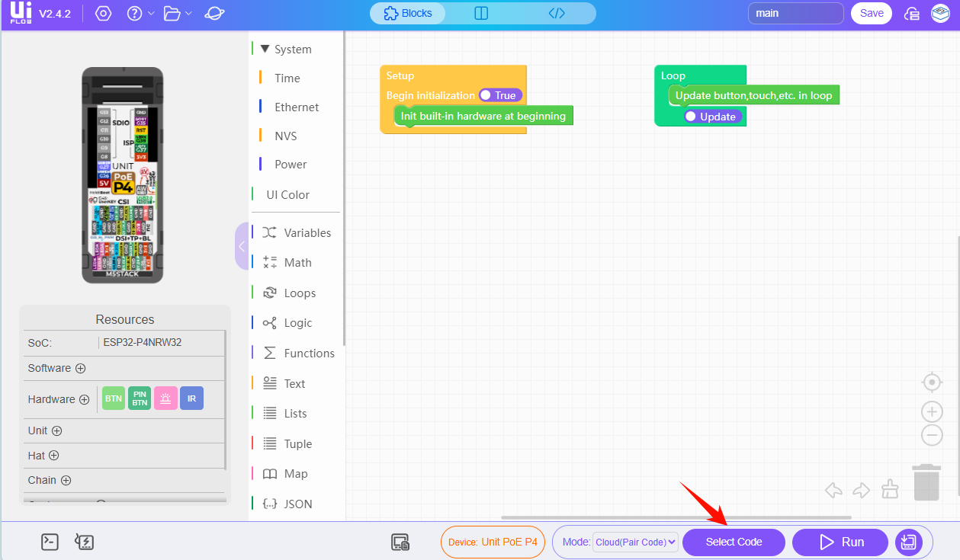Click the project name field showing main
Screen dimensions: 960x560
795,13
